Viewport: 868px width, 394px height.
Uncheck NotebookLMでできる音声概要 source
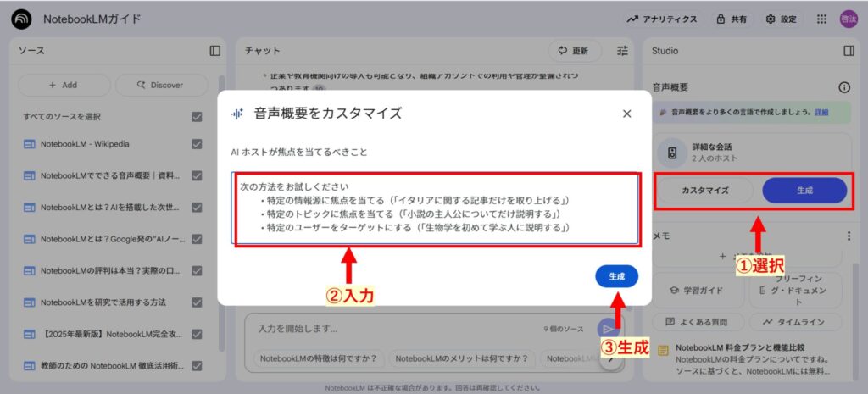click(197, 175)
